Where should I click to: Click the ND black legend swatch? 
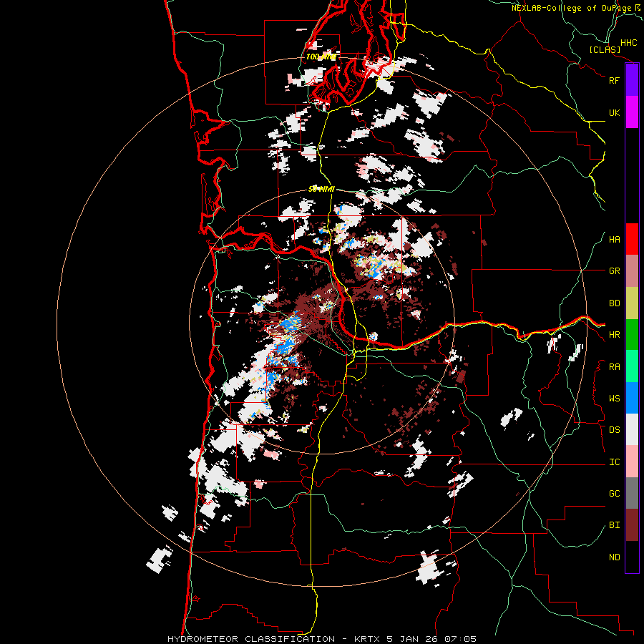pos(632,557)
